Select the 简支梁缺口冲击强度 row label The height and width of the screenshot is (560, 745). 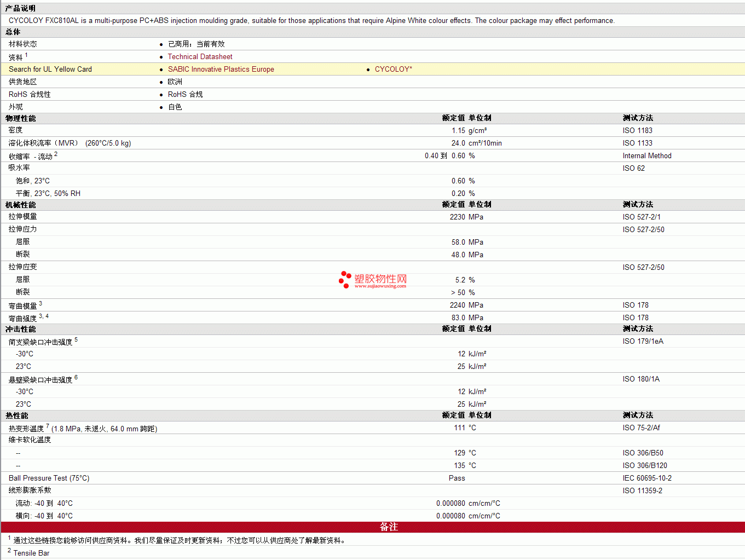click(x=41, y=342)
